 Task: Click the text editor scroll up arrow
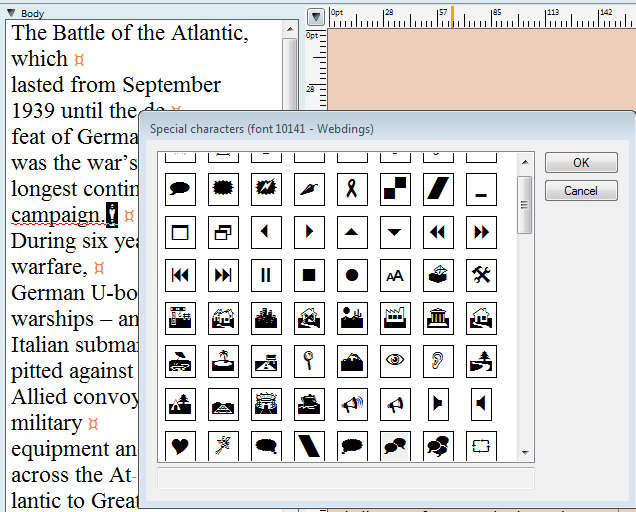click(x=290, y=29)
